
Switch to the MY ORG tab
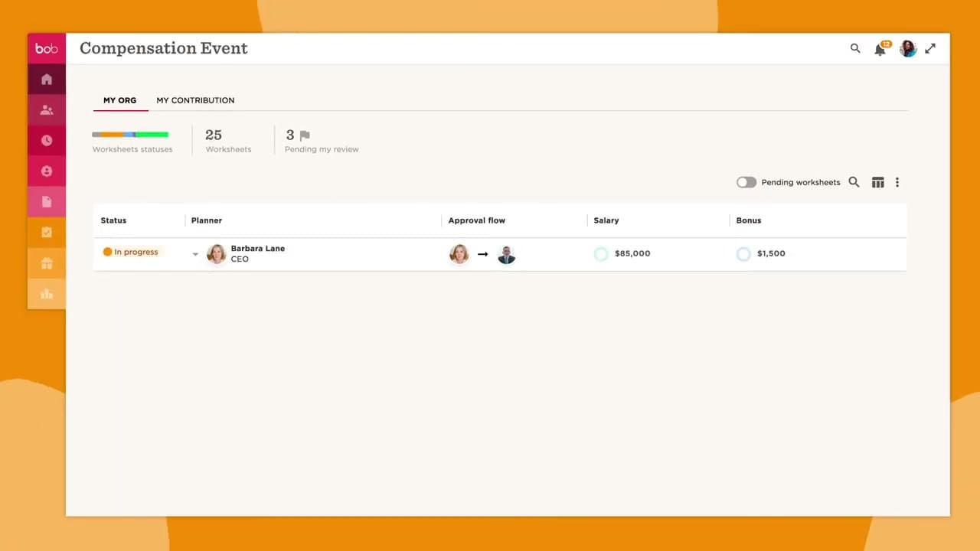(120, 100)
